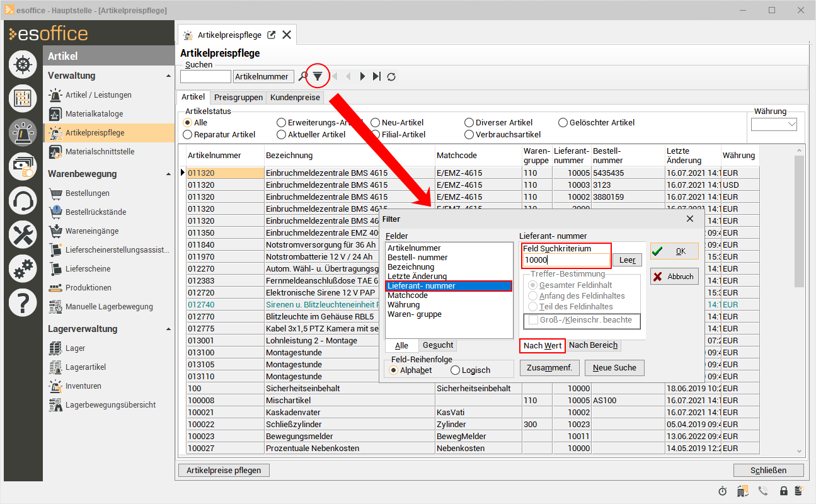The image size is (816, 504).
Task: Open the tools wrench sidebar module
Action: [23, 235]
